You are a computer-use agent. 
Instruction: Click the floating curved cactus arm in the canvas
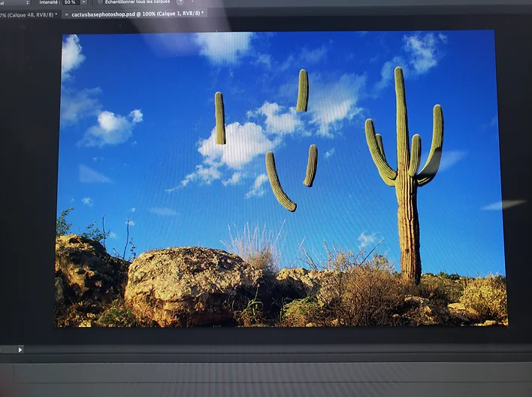click(x=280, y=181)
